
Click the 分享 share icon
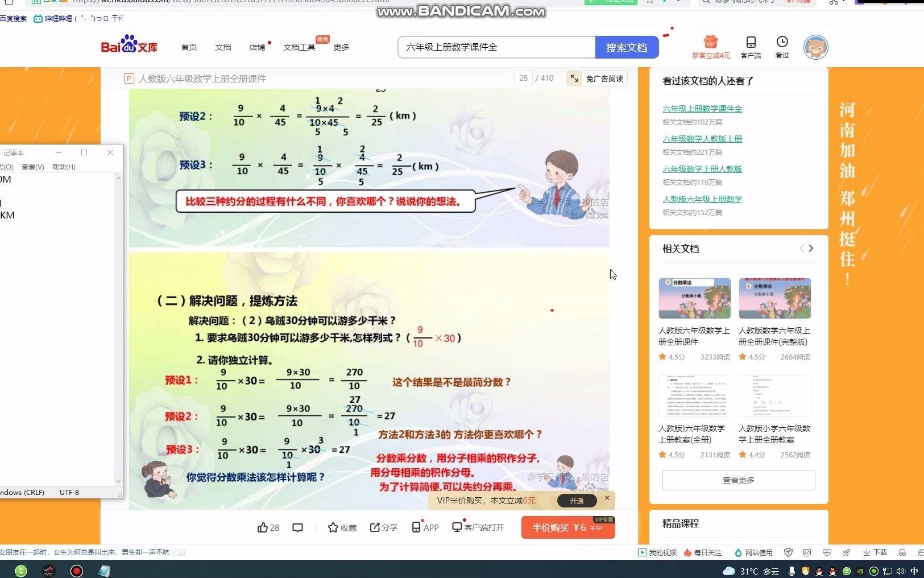[375, 528]
